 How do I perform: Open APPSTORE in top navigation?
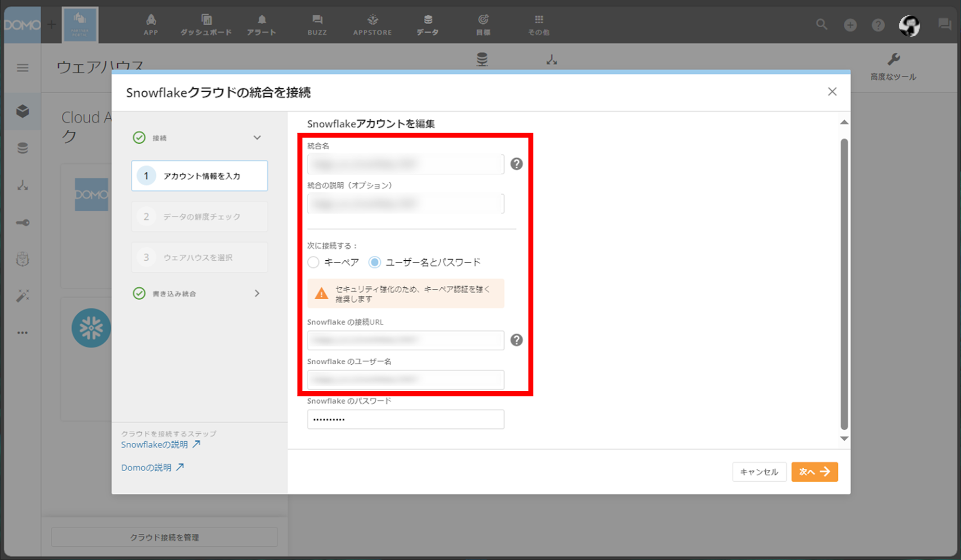tap(372, 24)
